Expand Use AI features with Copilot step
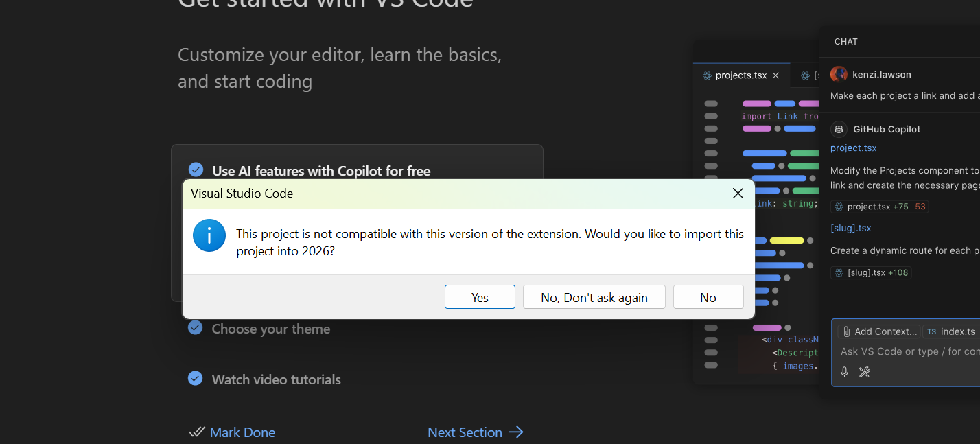Image resolution: width=980 pixels, height=444 pixels. pyautogui.click(x=321, y=171)
